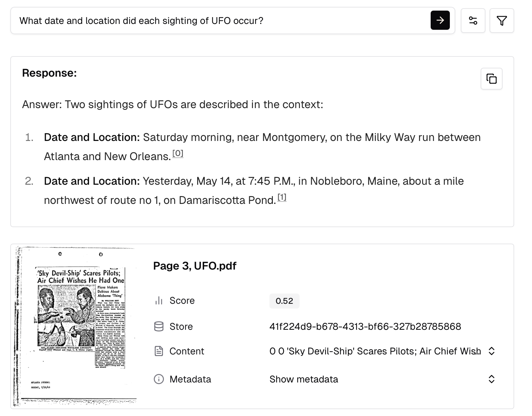Open the filter funnel icon
Screen dimensions: 532x416
point(502,21)
